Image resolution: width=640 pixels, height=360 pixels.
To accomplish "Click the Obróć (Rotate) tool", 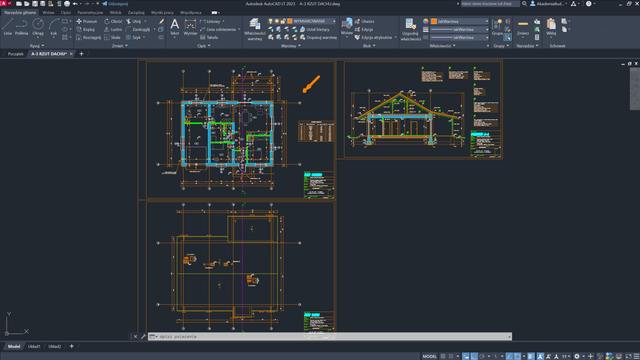I will point(113,21).
